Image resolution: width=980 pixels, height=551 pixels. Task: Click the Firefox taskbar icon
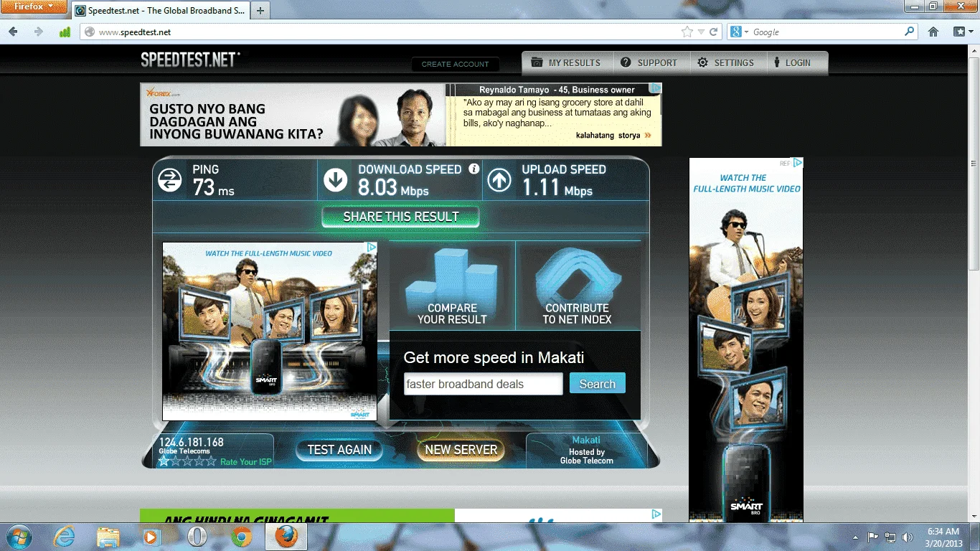tap(286, 537)
